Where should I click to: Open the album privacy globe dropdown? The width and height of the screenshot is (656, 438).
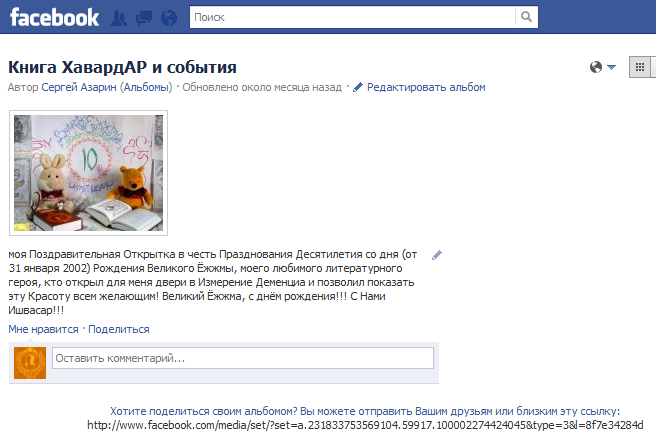(602, 67)
